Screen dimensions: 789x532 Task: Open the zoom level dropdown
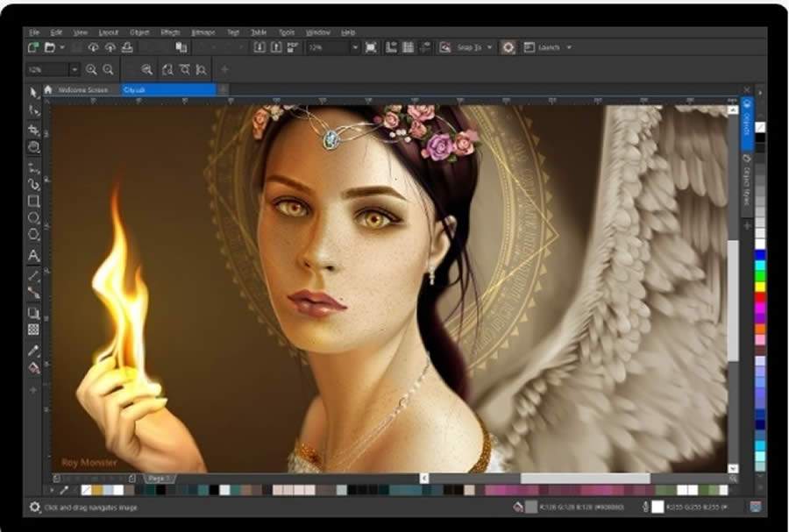[355, 47]
